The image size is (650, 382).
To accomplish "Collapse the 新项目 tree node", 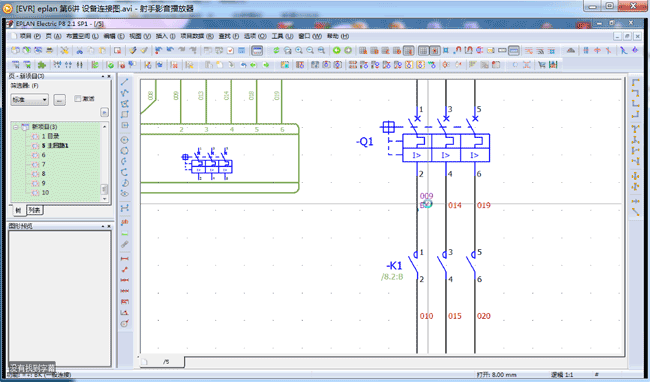I will point(16,127).
